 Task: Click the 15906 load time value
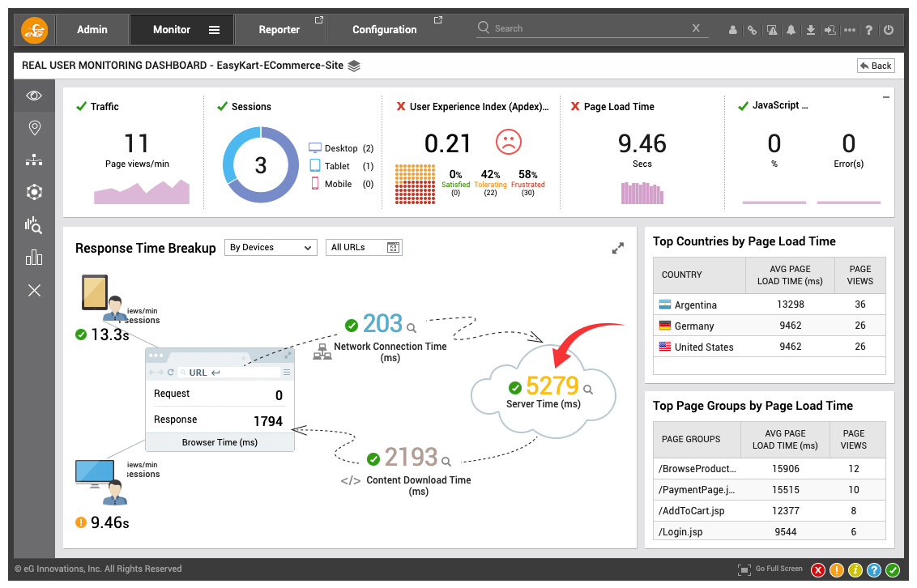click(786, 469)
